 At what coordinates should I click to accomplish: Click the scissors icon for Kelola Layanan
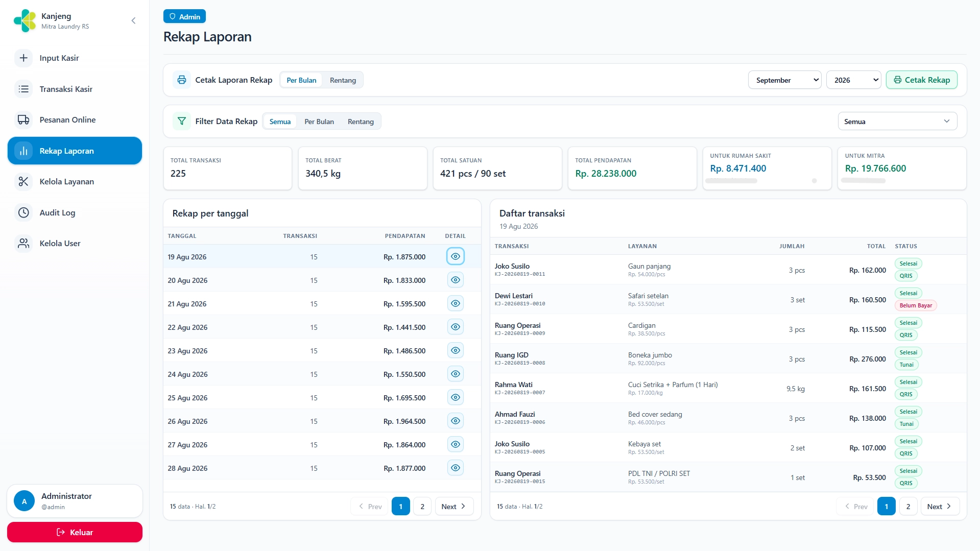(23, 182)
